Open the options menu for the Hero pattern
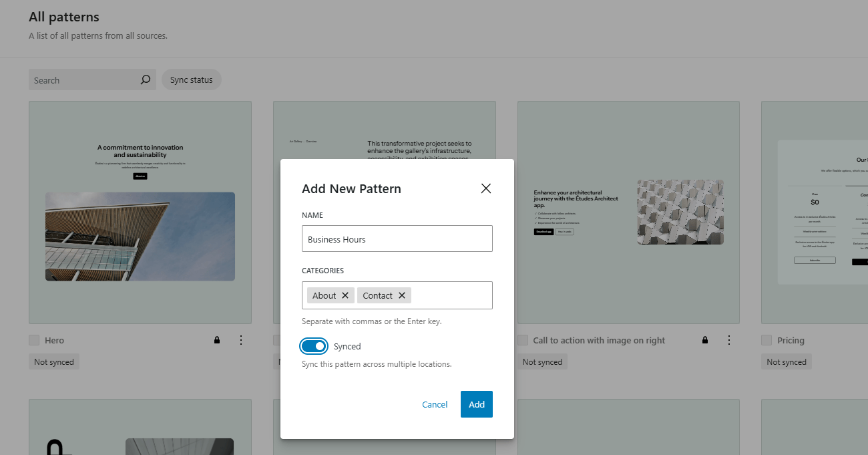The height and width of the screenshot is (455, 868). [x=241, y=340]
